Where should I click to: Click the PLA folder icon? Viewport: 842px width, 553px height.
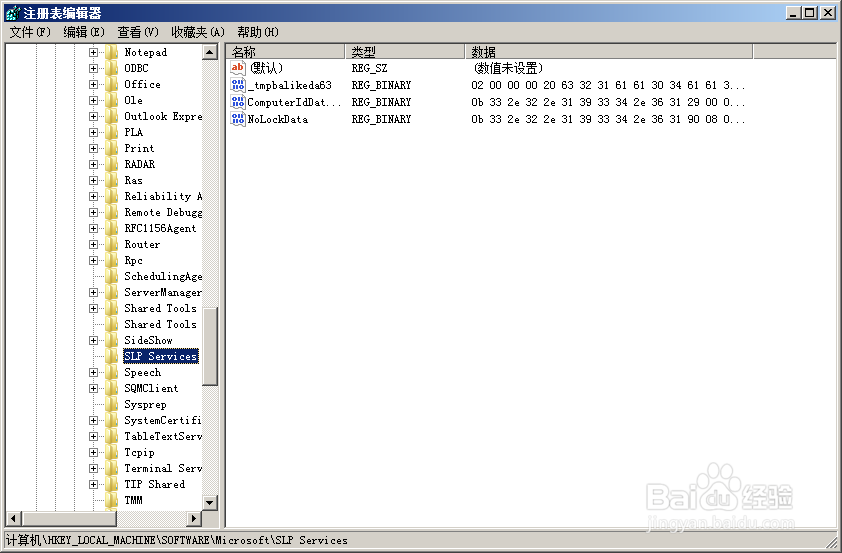tap(112, 132)
